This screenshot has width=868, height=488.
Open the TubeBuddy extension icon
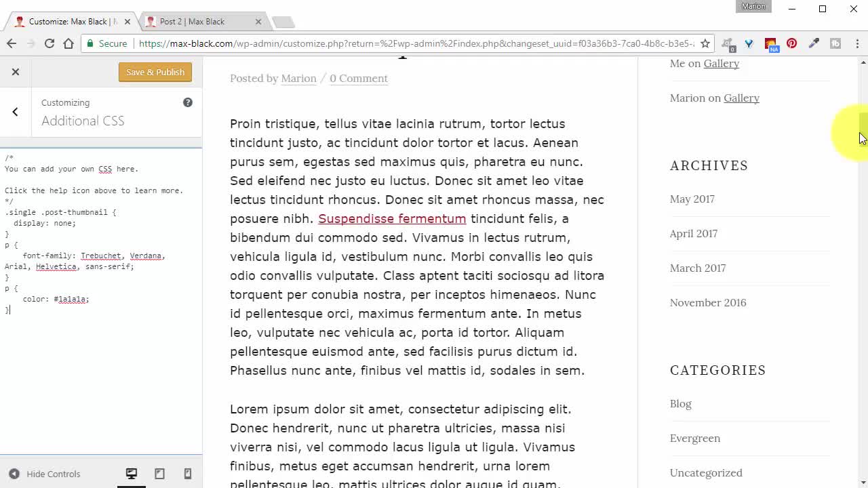835,43
